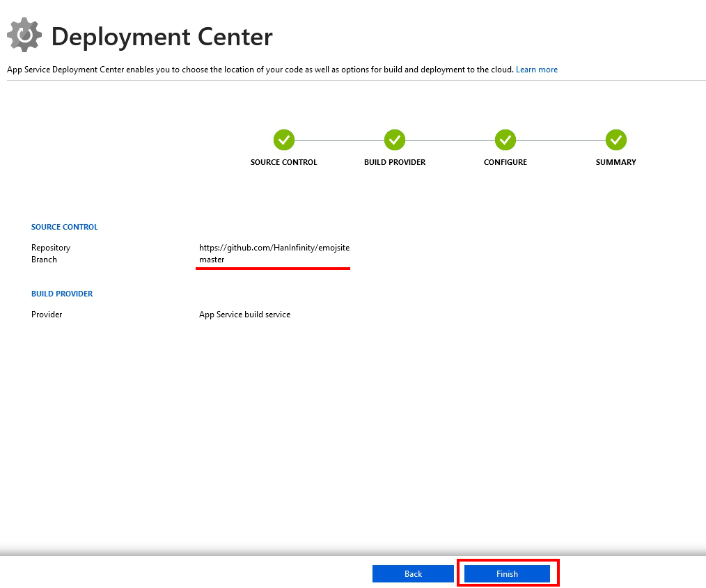This screenshot has height=588, width=706.
Task: Click the Deployment Center gear icon
Action: (24, 35)
